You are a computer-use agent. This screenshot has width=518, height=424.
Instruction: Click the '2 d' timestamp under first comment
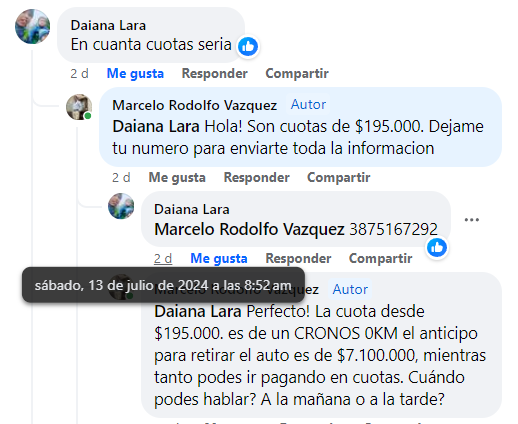click(x=79, y=74)
